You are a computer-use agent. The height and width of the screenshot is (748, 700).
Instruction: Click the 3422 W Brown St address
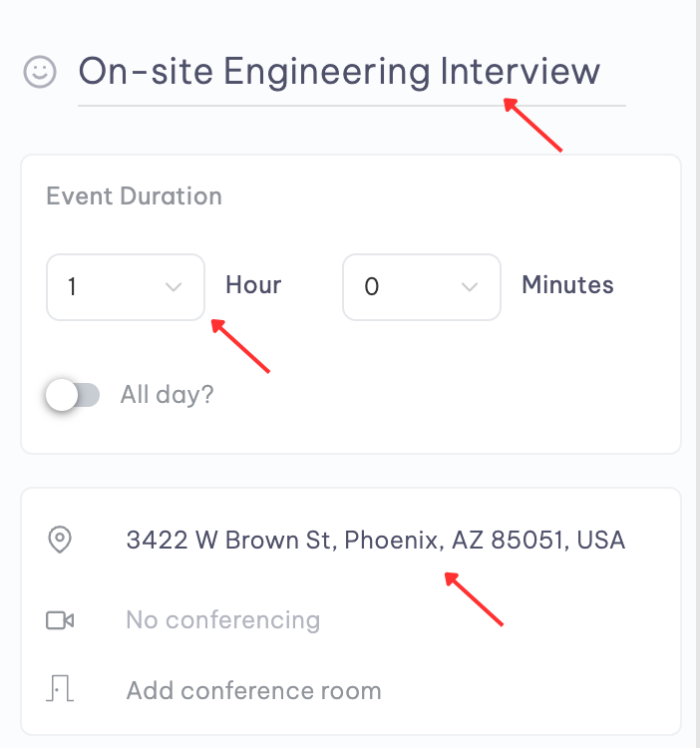click(376, 540)
